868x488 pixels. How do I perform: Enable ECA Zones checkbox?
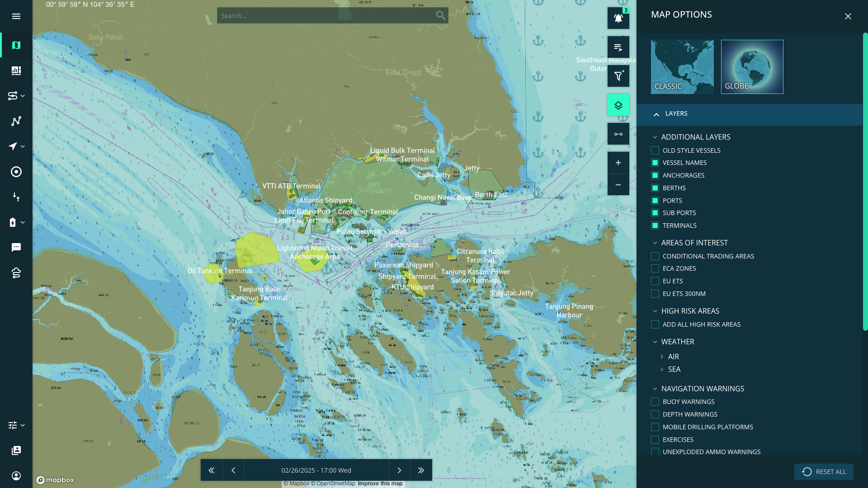point(655,268)
